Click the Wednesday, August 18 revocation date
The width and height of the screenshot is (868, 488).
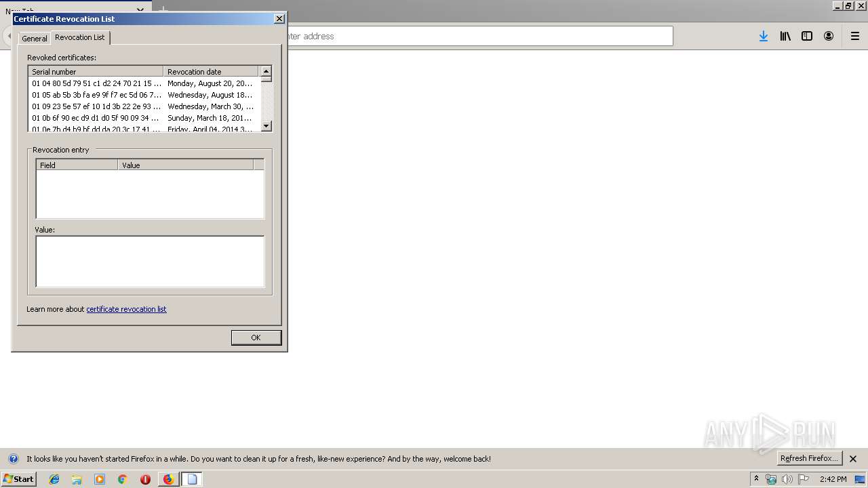click(x=210, y=95)
